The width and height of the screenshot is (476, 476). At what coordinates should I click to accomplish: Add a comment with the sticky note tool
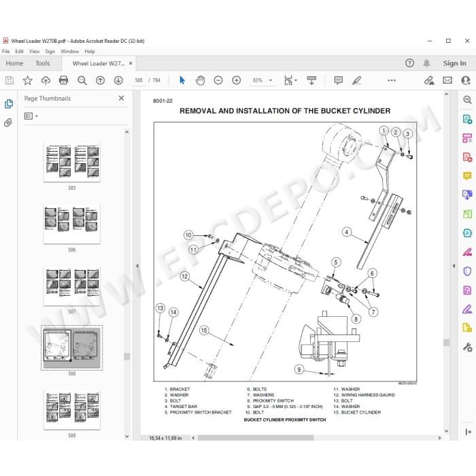point(338,80)
